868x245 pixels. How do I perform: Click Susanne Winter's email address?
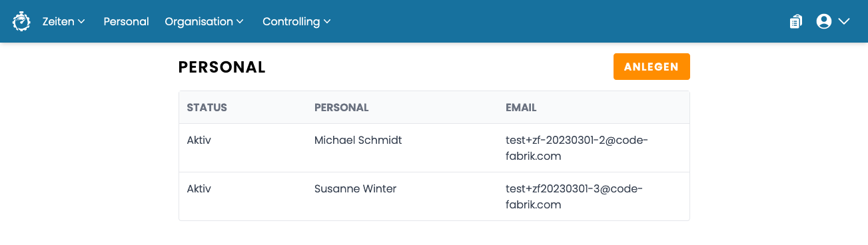(574, 196)
